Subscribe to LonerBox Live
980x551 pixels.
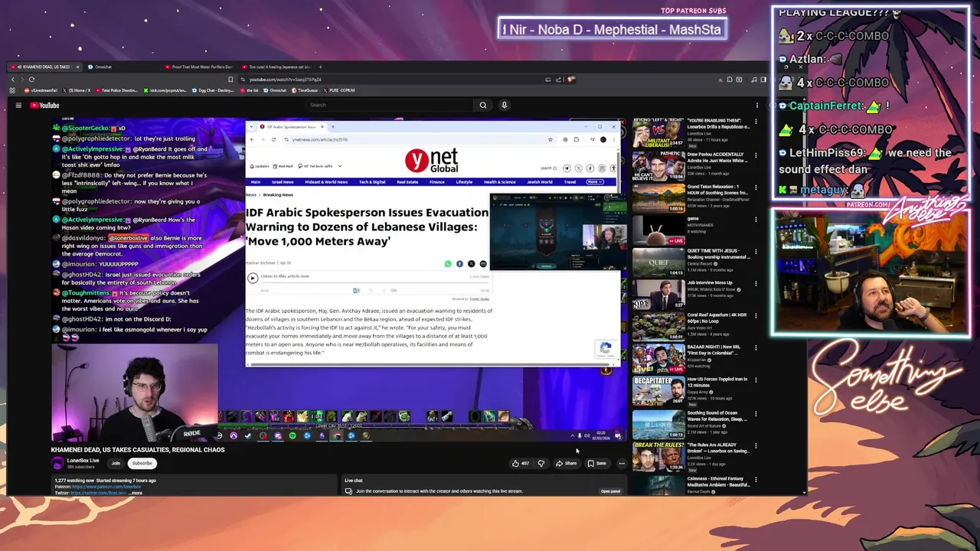(142, 463)
